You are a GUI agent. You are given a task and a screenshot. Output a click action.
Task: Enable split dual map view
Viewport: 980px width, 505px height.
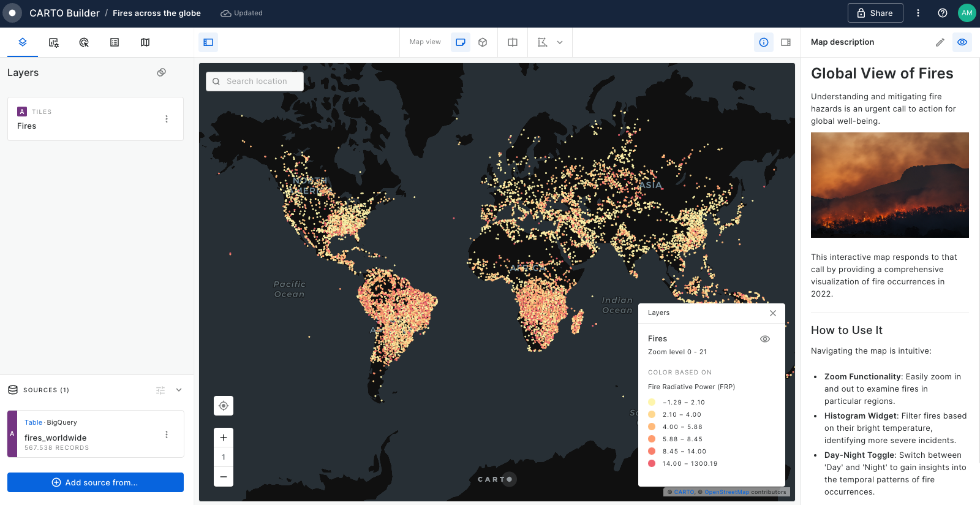[x=513, y=42]
